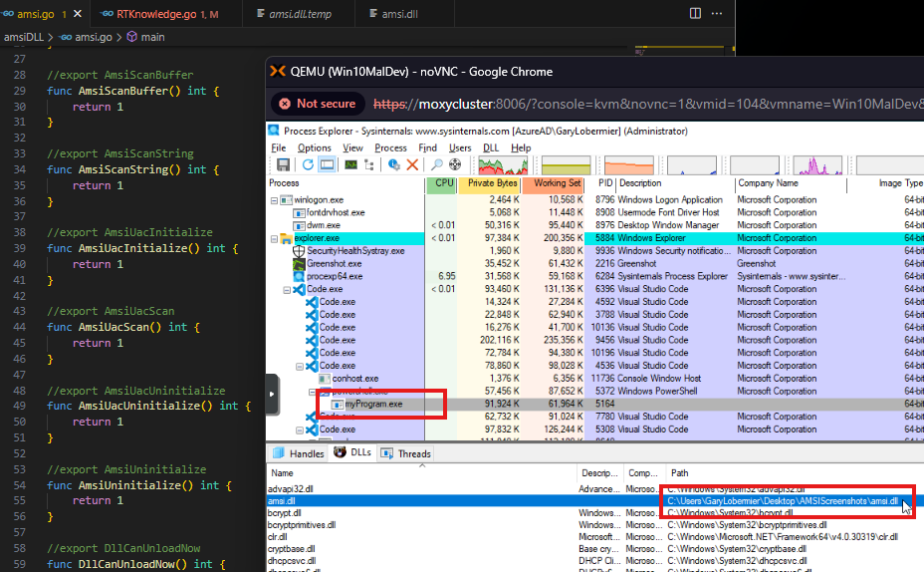This screenshot has width=924, height=572.
Task: Collapse Code.exe PID 4536 tree node
Action: [x=300, y=366]
